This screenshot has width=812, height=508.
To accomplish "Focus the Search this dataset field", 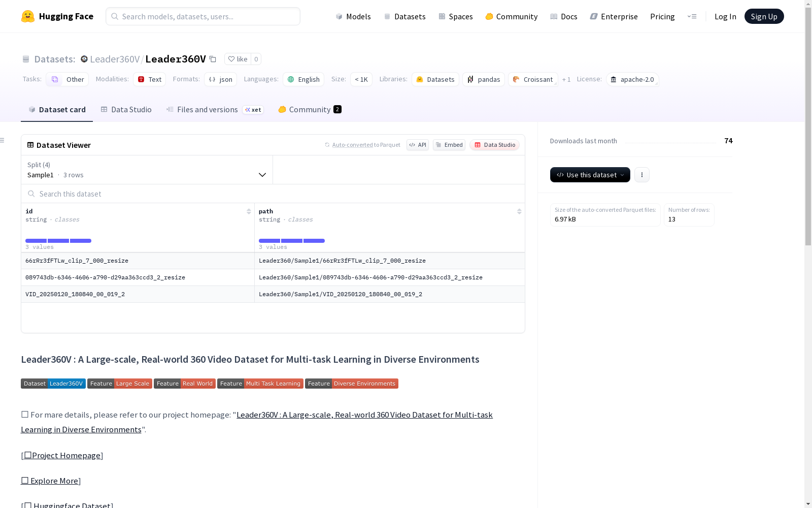I will [273, 194].
